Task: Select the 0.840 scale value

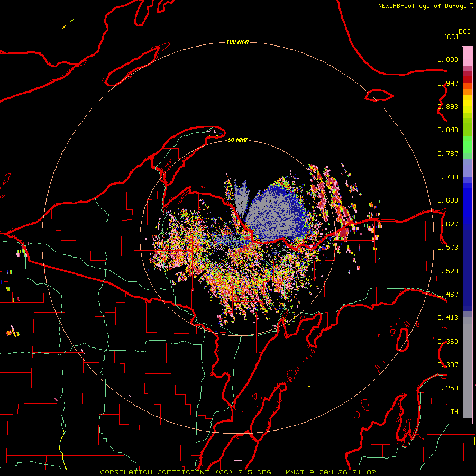Action: tap(448, 130)
